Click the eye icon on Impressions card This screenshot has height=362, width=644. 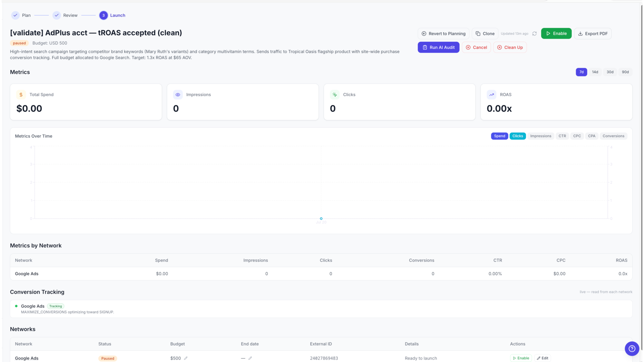(x=178, y=95)
